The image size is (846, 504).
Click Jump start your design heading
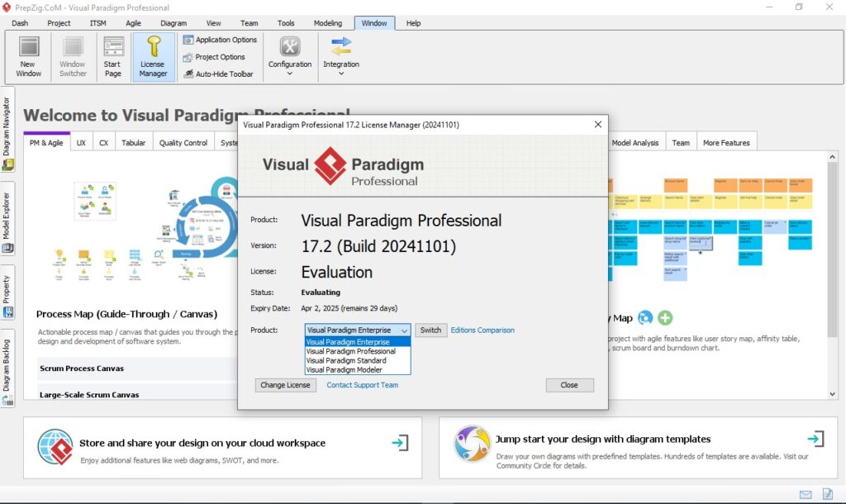[x=603, y=440]
